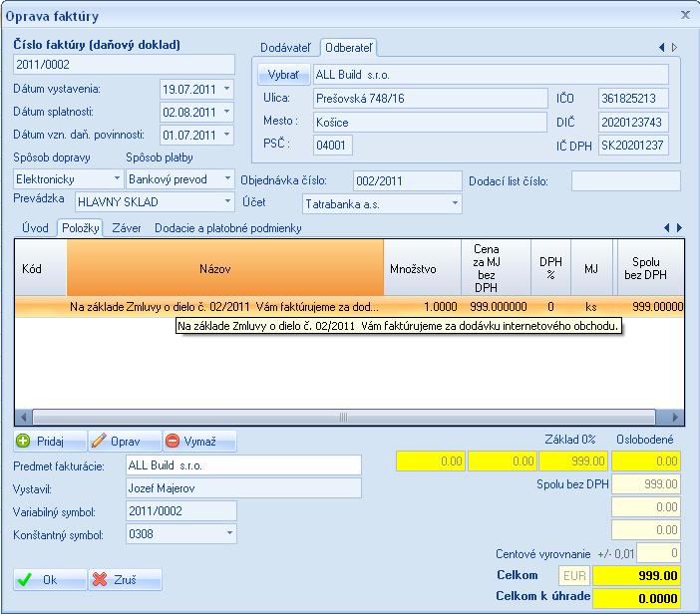Click the green checkmark Ok button
The width and height of the screenshot is (700, 614).
(50, 580)
